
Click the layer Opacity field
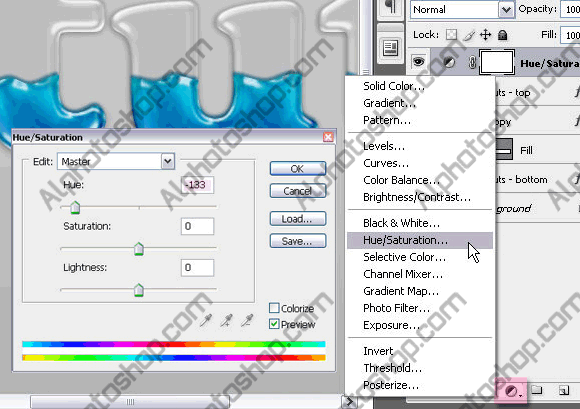pos(570,10)
